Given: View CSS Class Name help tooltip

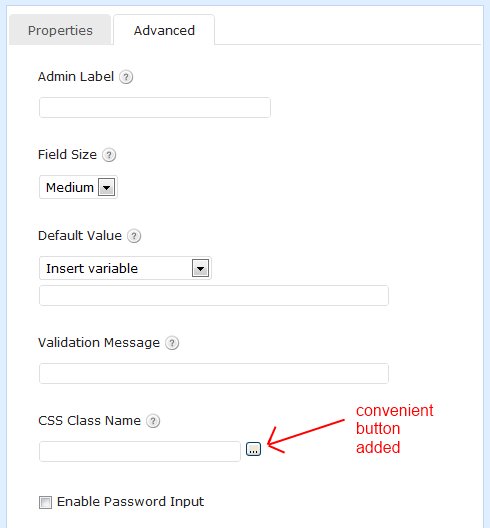Looking at the screenshot, I should [153, 421].
